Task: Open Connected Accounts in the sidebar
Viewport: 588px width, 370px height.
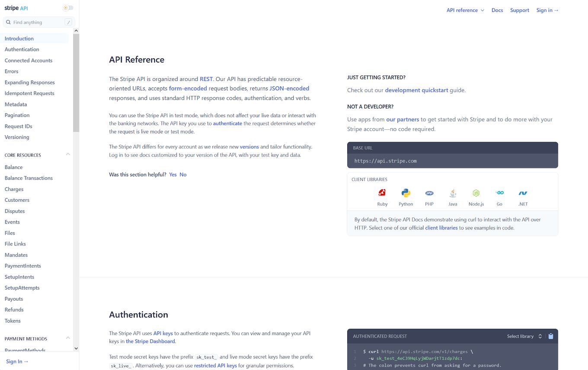Action: coord(29,61)
